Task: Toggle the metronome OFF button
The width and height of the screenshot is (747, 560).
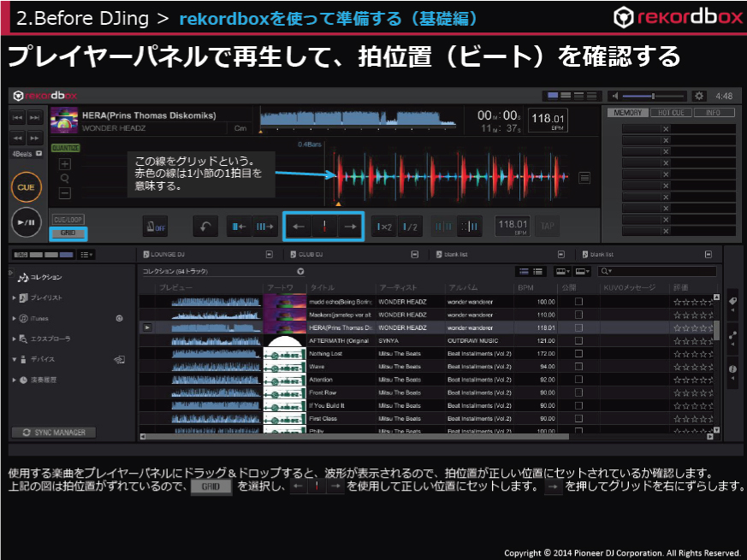Action: (156, 227)
